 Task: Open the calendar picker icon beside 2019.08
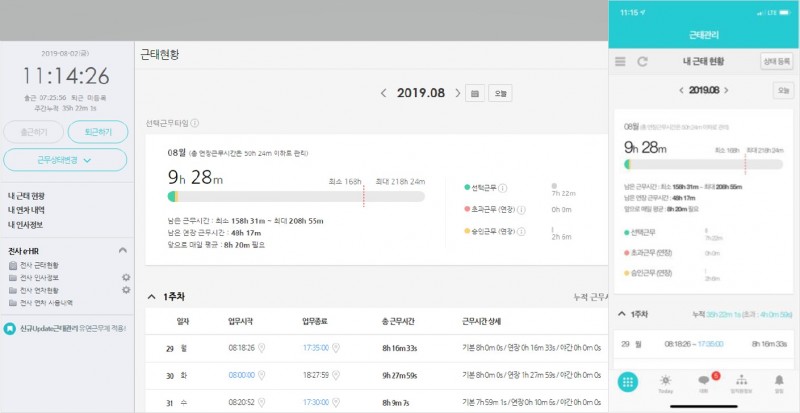475,93
